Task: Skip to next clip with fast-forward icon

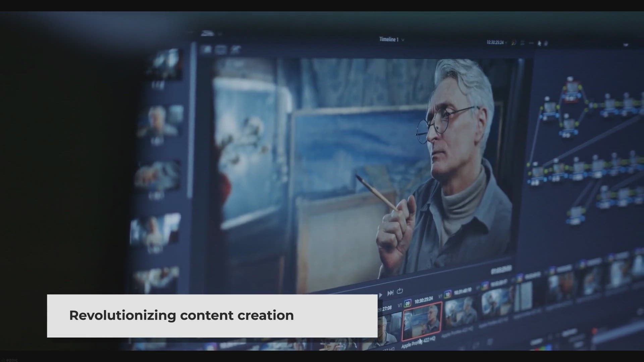Action: [390, 293]
